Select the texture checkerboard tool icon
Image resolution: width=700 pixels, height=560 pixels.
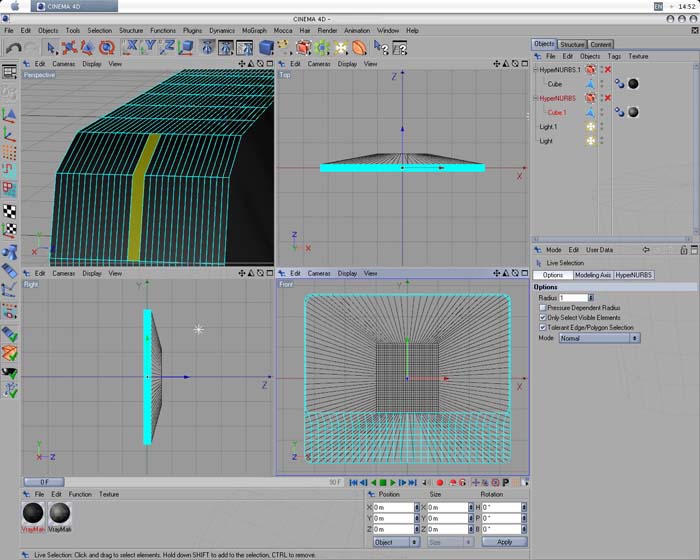click(x=9, y=211)
